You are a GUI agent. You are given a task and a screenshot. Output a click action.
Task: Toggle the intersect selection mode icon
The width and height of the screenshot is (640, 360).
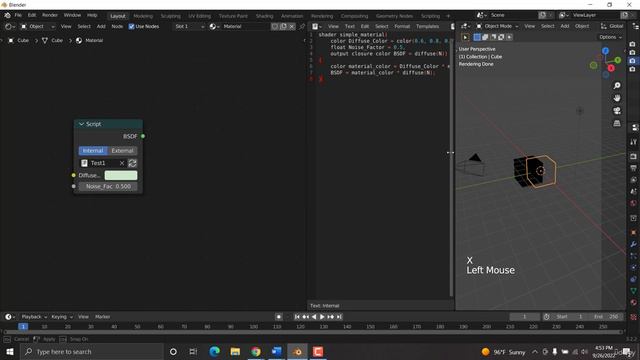coord(509,37)
